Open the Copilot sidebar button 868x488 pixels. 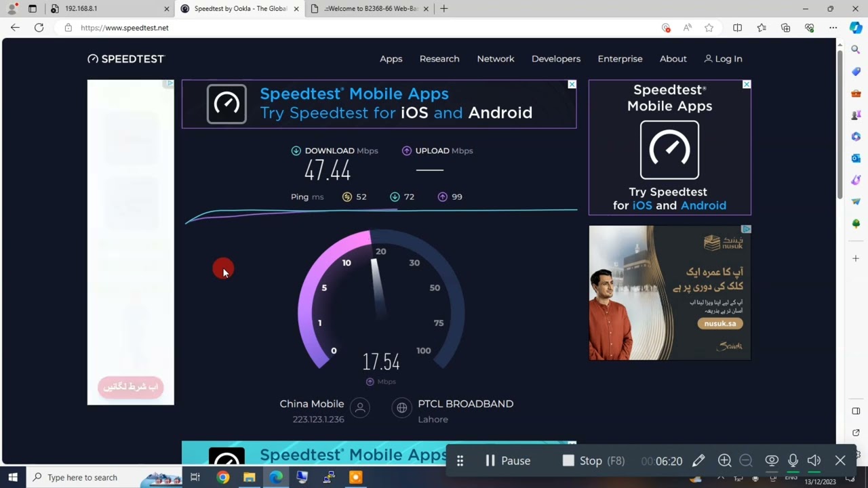pyautogui.click(x=856, y=28)
